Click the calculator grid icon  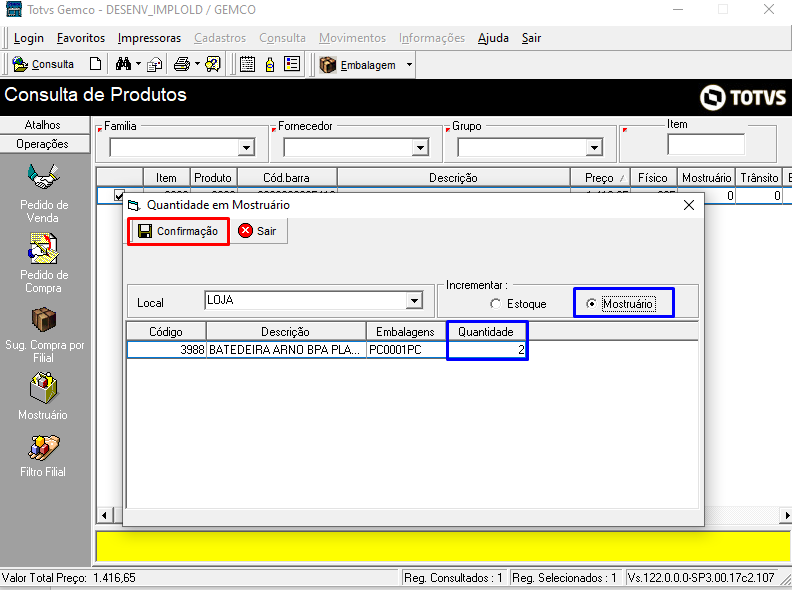tap(247, 64)
